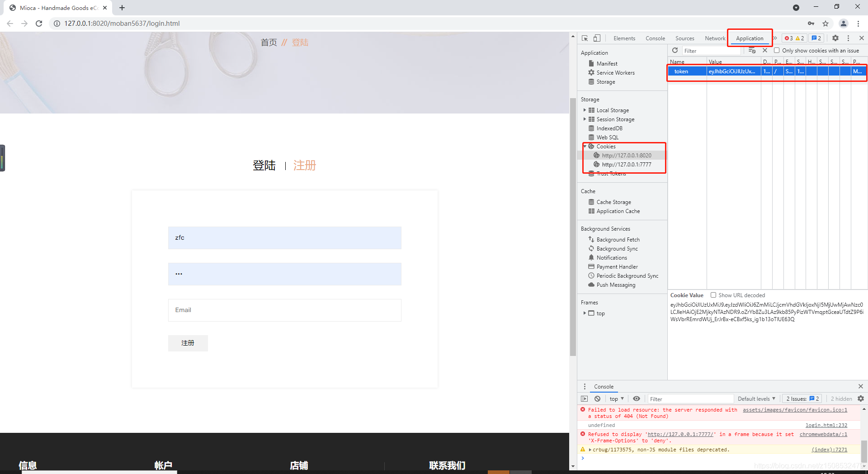Open 首页 breadcrumb link

269,43
